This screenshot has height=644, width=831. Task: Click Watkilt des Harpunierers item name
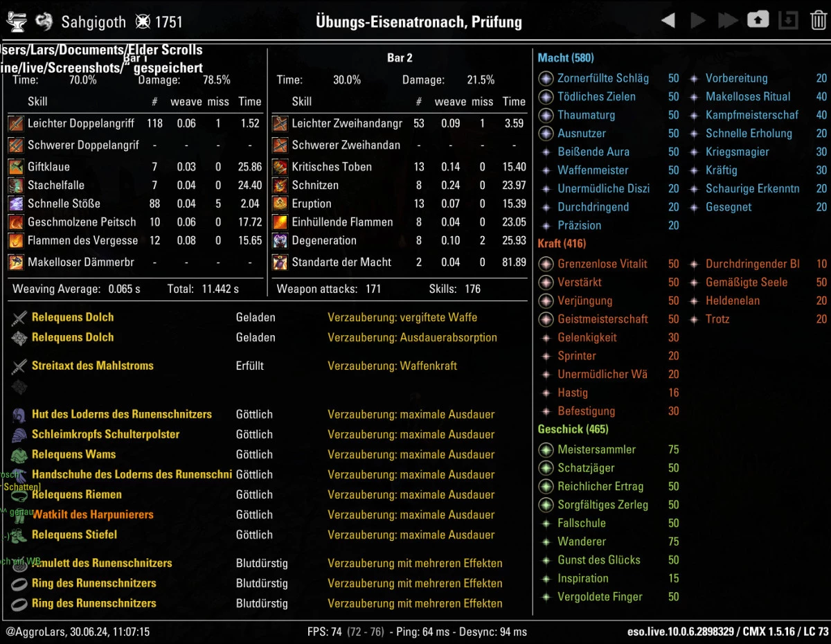(93, 515)
